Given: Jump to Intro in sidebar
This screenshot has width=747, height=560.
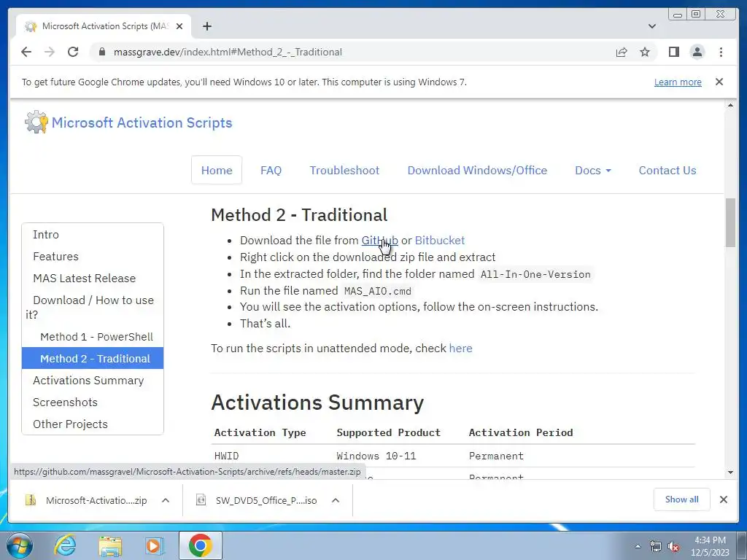Looking at the screenshot, I should coord(46,234).
